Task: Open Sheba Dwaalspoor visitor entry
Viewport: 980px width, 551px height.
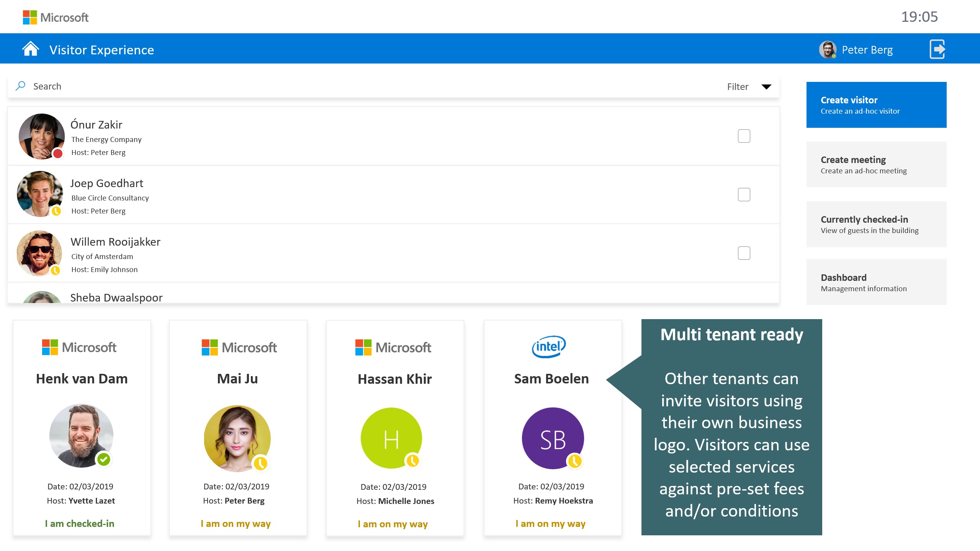Action: pyautogui.click(x=116, y=297)
